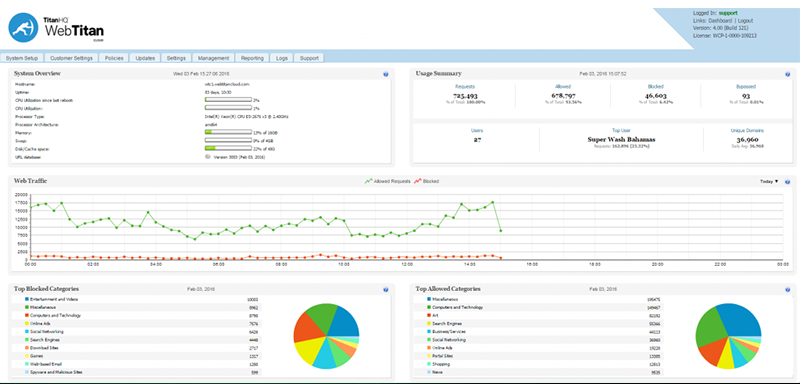Open the System Setup tab
800x384 pixels.
pyautogui.click(x=22, y=58)
